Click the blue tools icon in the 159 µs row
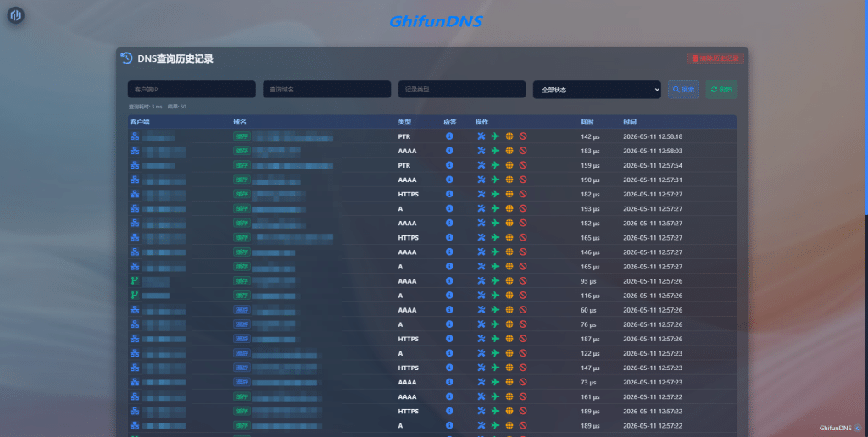868x437 pixels. [x=481, y=165]
